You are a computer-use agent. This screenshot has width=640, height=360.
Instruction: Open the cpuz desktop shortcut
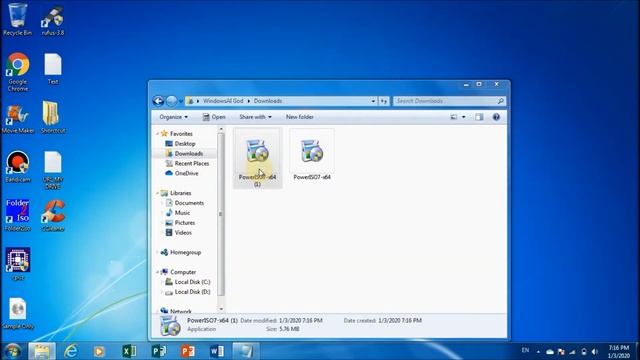pos(18,264)
